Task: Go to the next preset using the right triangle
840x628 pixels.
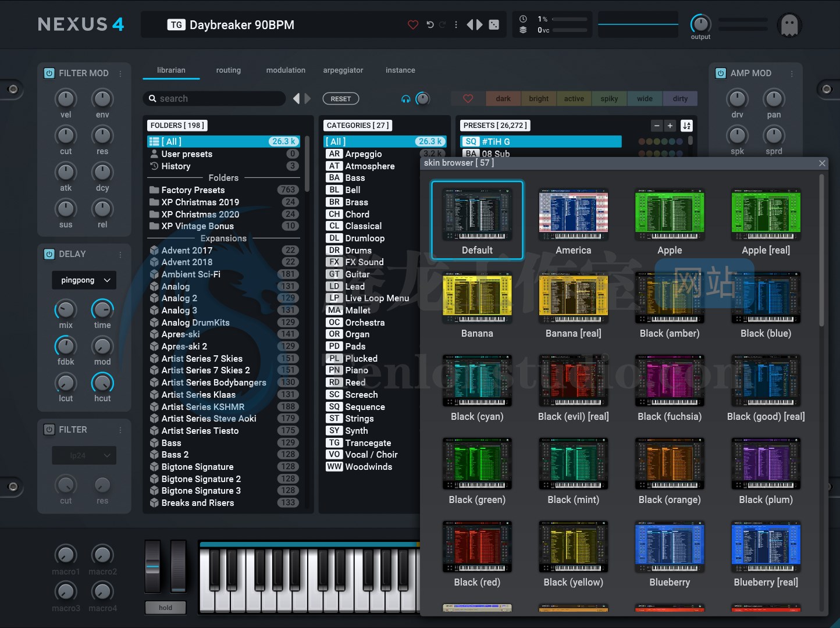Action: 479,24
